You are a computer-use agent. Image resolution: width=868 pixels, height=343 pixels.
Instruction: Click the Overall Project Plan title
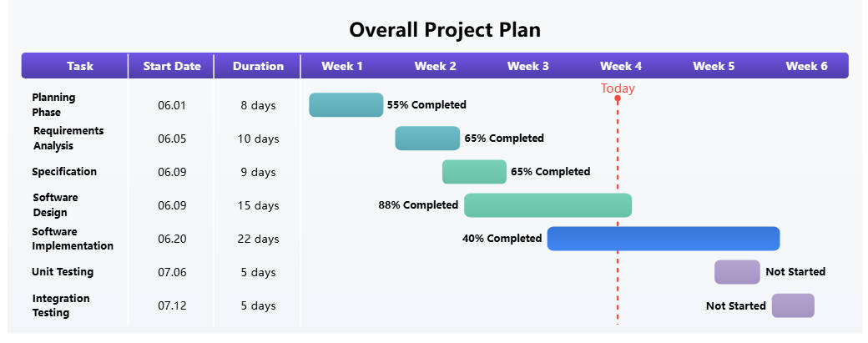pos(445,30)
